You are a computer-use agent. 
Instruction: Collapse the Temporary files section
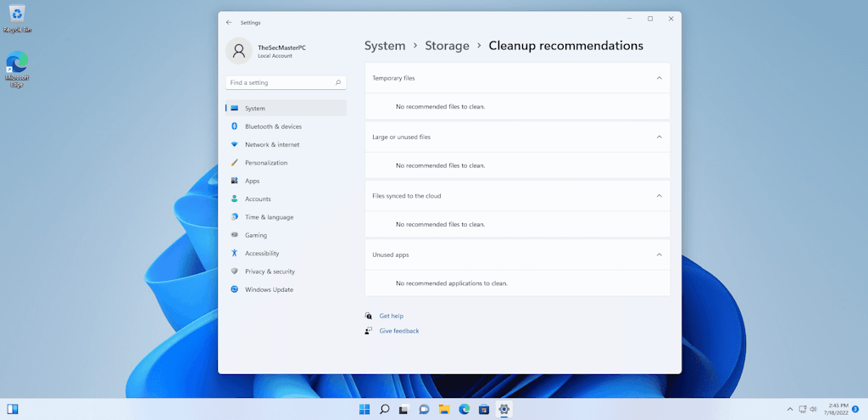[x=659, y=78]
